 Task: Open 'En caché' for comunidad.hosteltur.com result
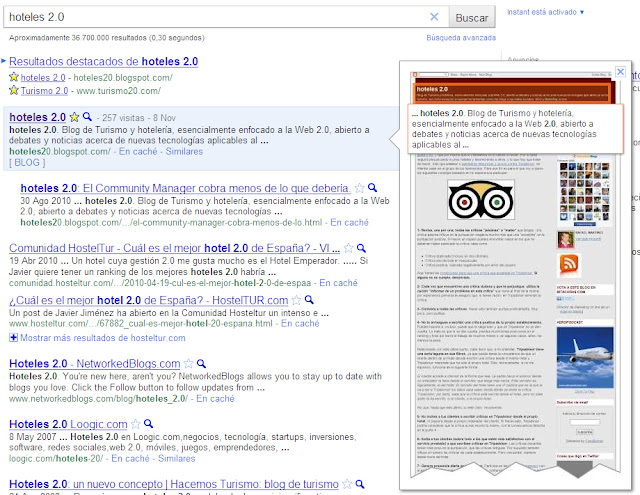(338, 283)
